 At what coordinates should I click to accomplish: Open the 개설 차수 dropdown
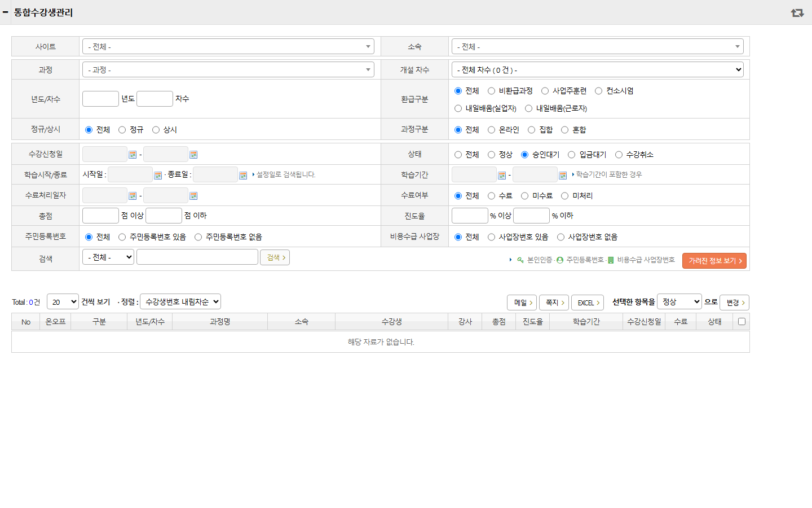(x=598, y=70)
